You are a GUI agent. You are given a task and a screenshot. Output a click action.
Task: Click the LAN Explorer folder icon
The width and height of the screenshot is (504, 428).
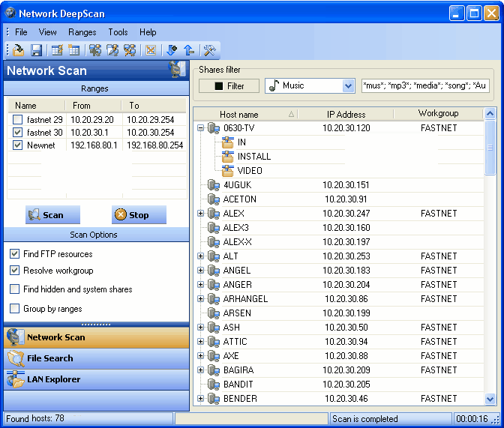pos(16,379)
